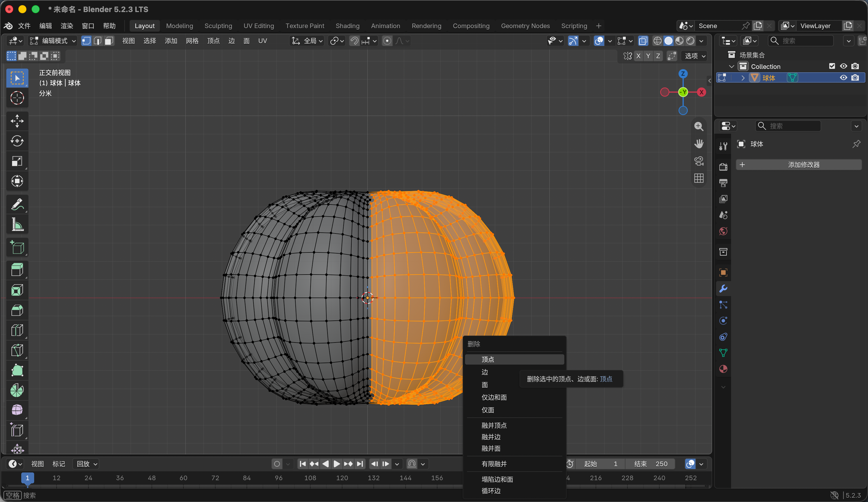Image resolution: width=868 pixels, height=502 pixels.
Task: Open the 编辑模式 mode dropdown
Action: click(x=53, y=41)
